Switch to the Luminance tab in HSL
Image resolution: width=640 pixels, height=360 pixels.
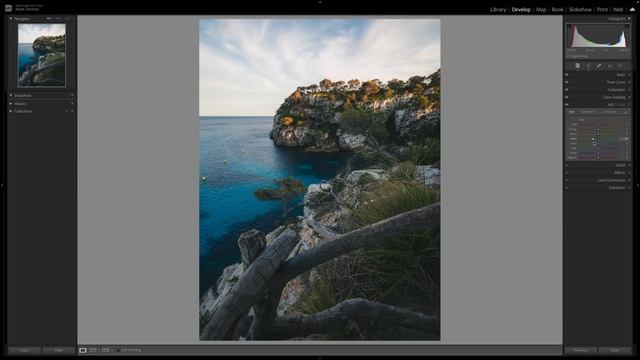609,111
